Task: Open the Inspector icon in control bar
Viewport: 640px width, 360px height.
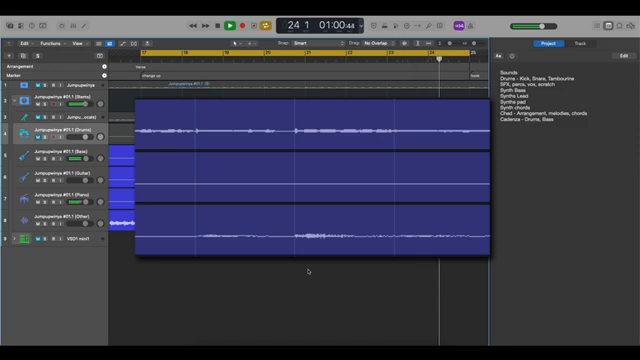Action: coord(21,26)
